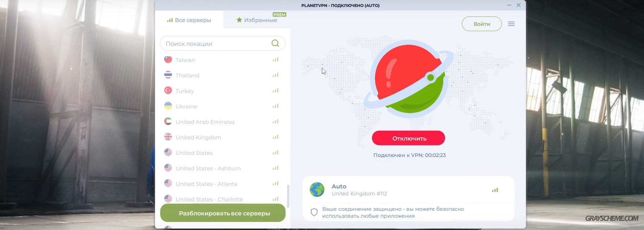This screenshot has height=230, width=644.
Task: Click the signal strength icon in Auto card
Action: pos(495,190)
